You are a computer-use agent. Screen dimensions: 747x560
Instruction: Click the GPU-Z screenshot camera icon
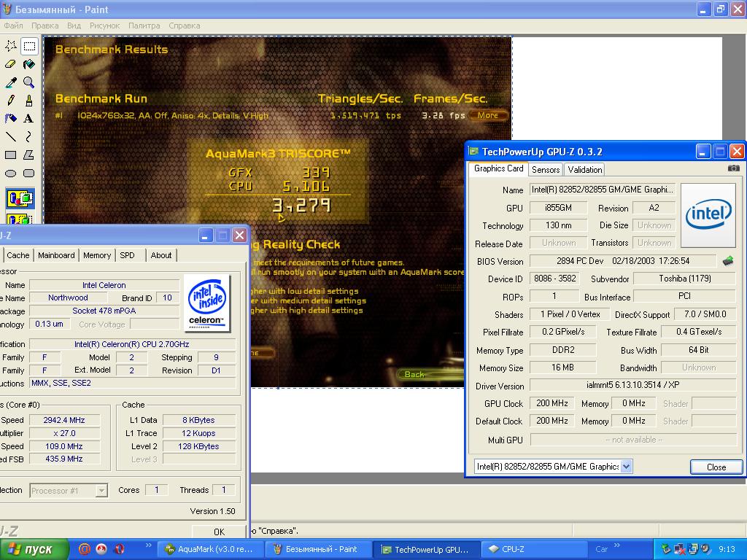pos(734,168)
